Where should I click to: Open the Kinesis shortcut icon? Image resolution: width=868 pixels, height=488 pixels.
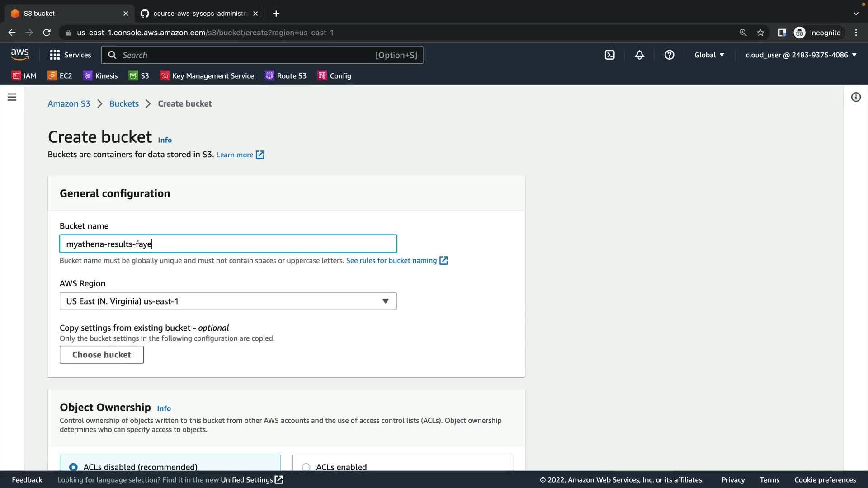point(88,76)
